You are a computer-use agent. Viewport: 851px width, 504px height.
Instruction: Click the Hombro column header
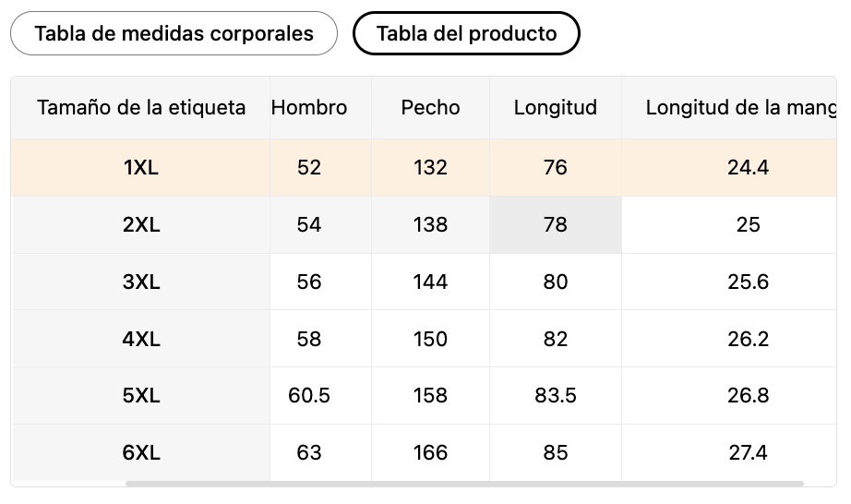point(309,107)
